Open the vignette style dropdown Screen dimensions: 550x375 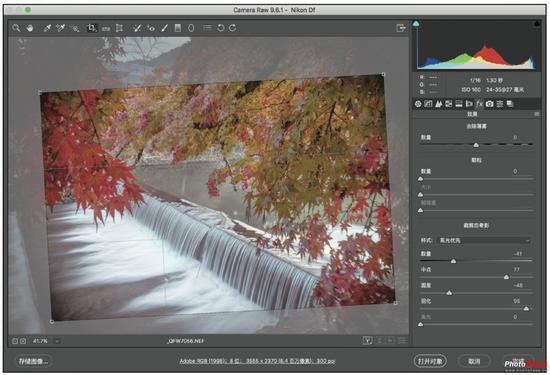[484, 240]
